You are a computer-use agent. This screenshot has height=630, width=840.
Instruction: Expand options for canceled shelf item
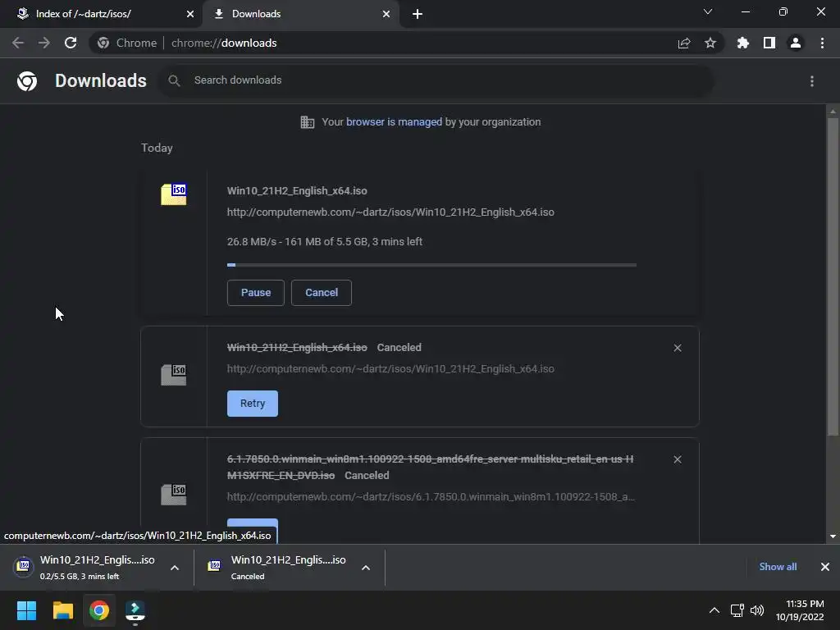tap(366, 568)
